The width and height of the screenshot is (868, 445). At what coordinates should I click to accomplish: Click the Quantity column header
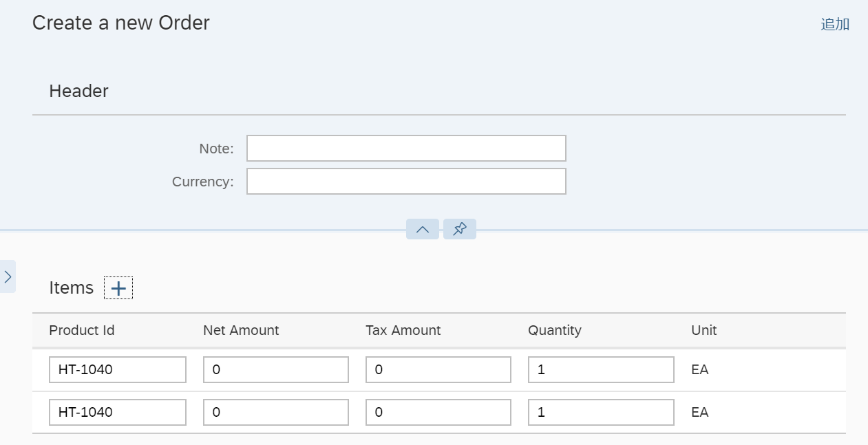pyautogui.click(x=555, y=330)
